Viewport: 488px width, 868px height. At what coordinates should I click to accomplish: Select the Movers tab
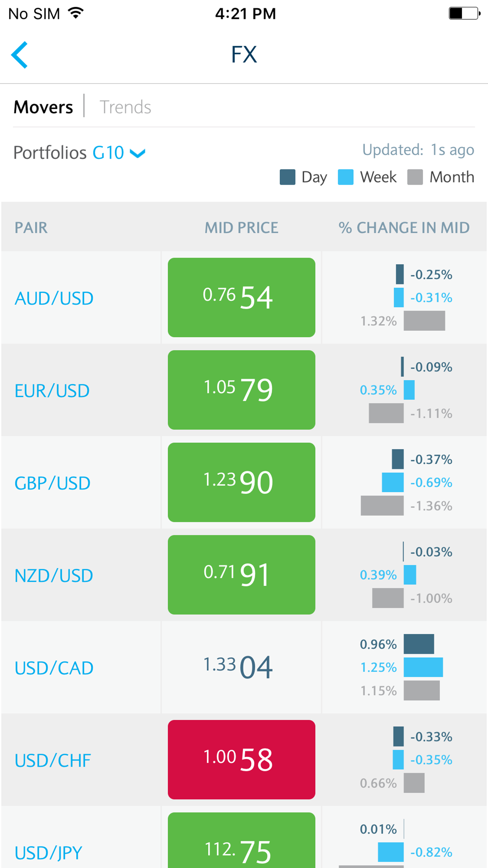pos(43,107)
